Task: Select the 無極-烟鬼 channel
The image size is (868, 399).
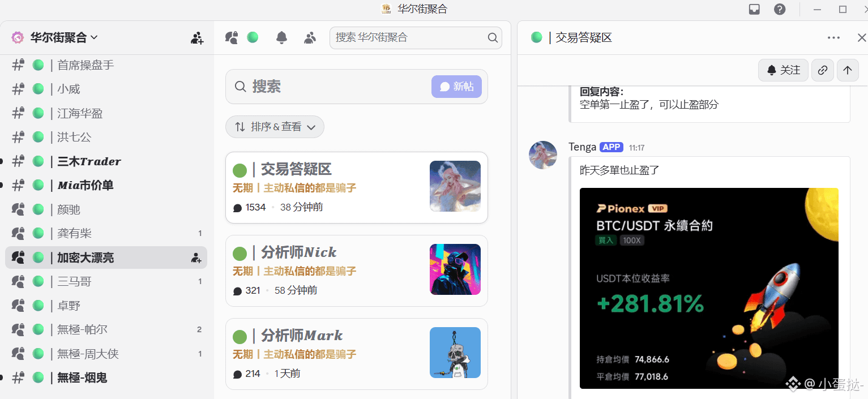Action: click(x=106, y=377)
